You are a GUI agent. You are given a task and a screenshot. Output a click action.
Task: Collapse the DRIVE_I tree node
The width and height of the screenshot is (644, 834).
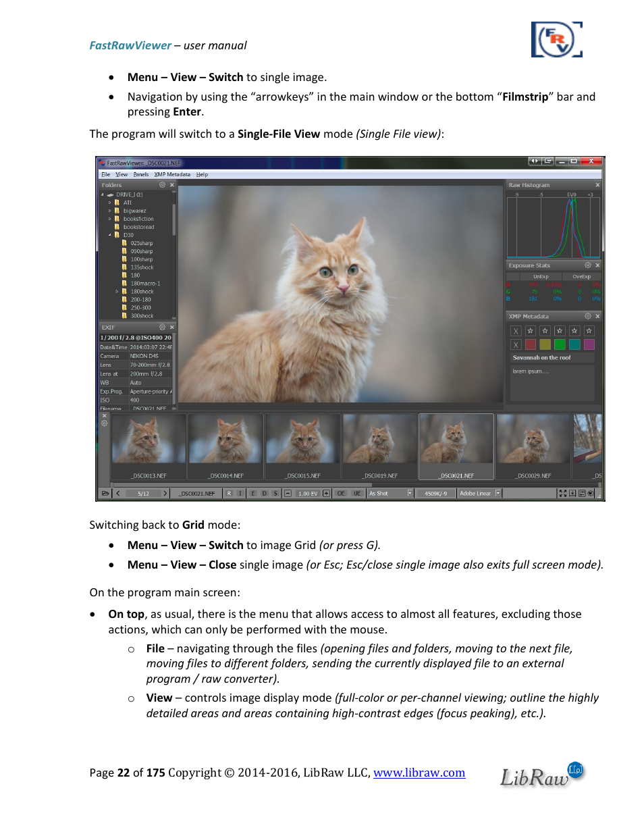pyautogui.click(x=103, y=194)
